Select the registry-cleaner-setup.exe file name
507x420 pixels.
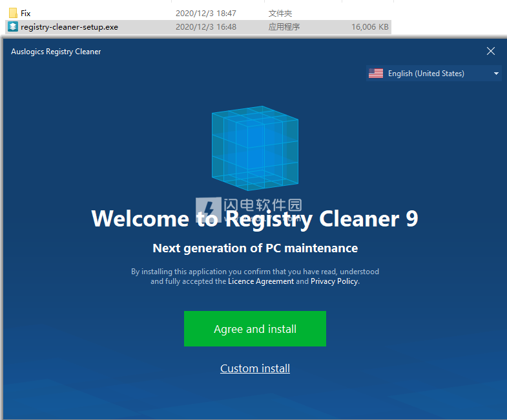(69, 27)
